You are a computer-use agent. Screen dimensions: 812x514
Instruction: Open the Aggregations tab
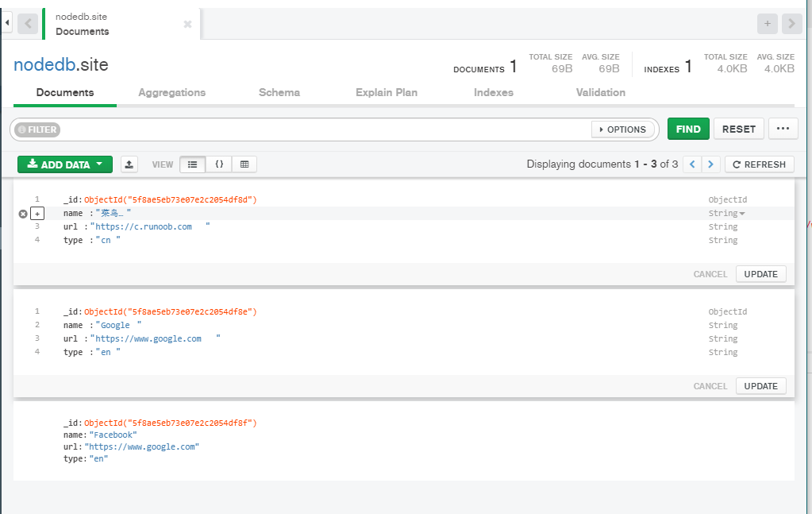click(x=171, y=92)
